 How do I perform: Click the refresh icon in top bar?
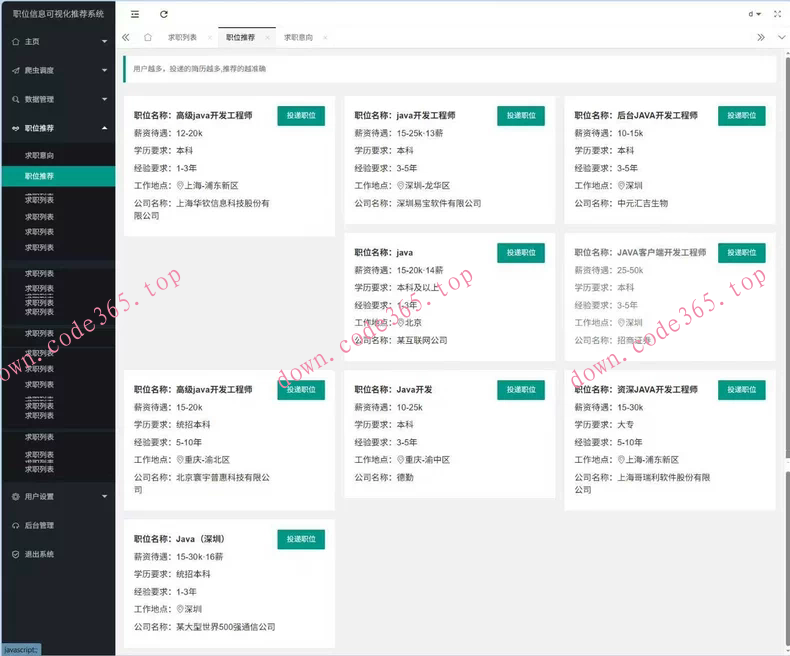click(x=164, y=14)
